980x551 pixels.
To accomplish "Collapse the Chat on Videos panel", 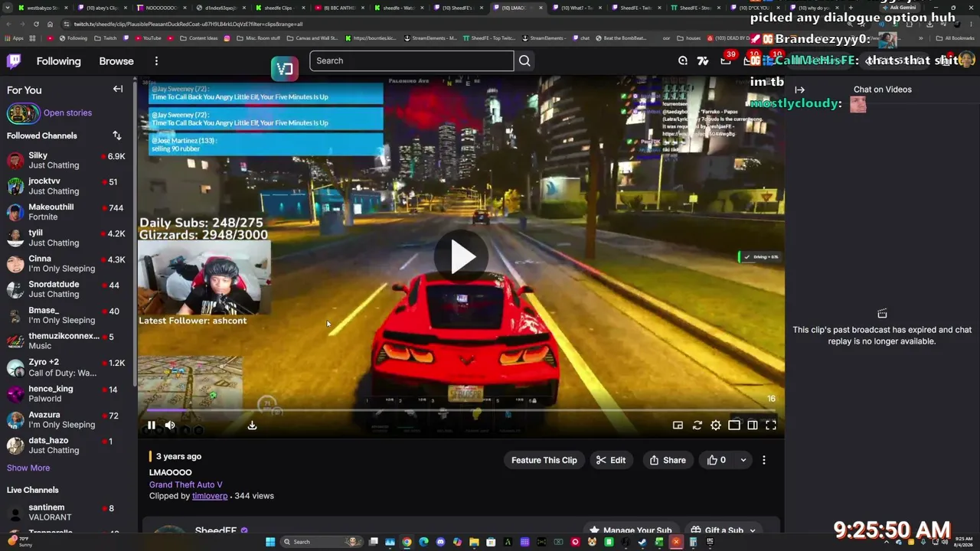I will click(799, 90).
